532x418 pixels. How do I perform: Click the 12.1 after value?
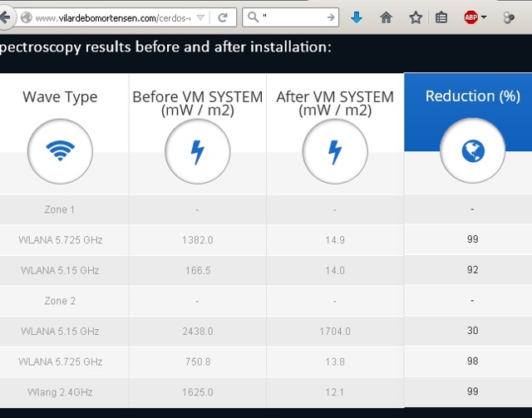(335, 392)
